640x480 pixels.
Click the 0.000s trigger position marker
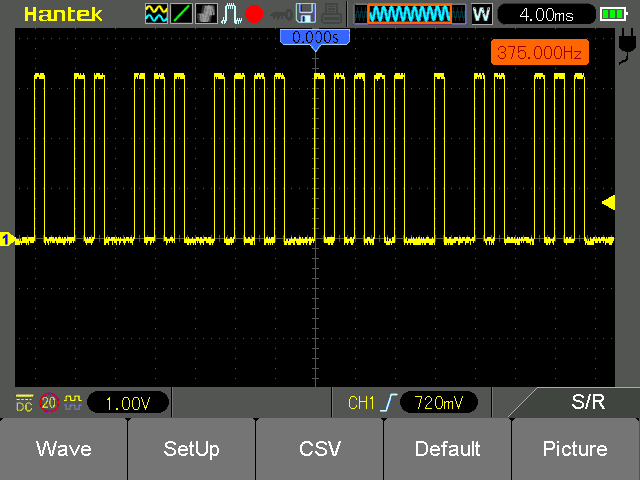coord(315,39)
